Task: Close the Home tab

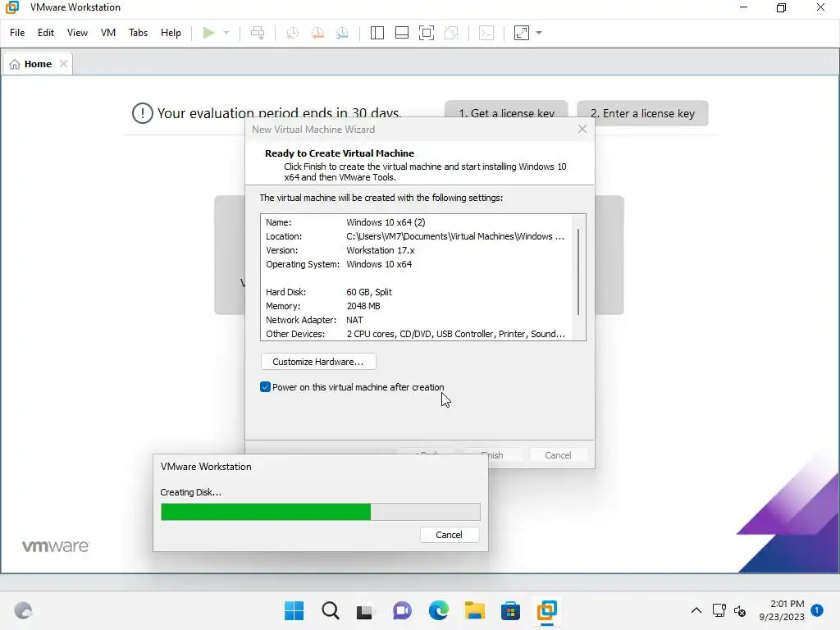Action: click(63, 64)
